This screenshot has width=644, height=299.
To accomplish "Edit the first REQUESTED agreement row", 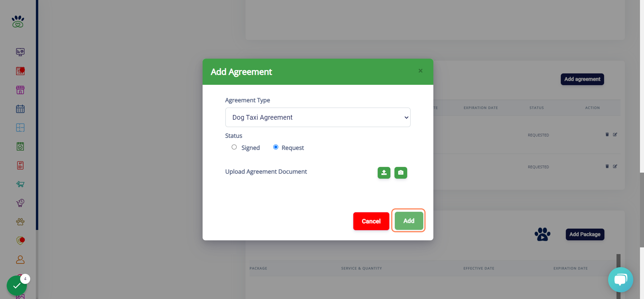I will coord(615,134).
